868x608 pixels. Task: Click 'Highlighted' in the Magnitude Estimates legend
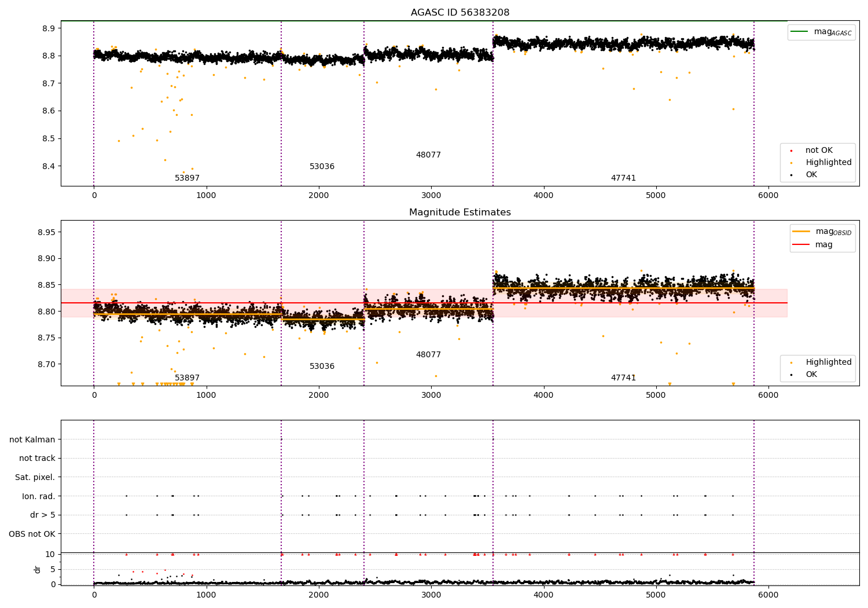[829, 362]
